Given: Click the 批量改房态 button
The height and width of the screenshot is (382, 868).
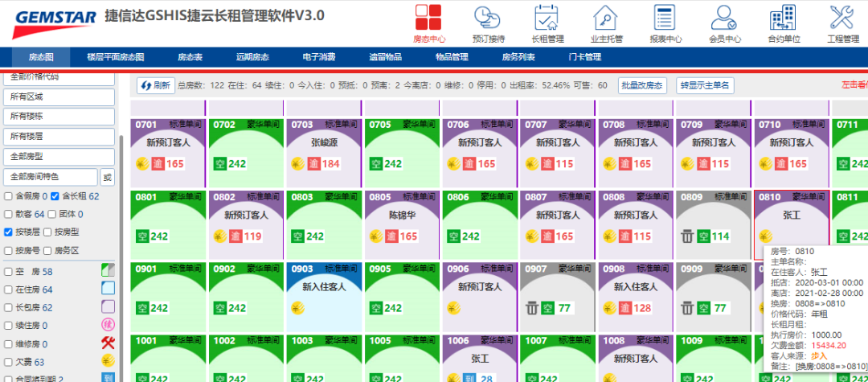Looking at the screenshot, I should tap(642, 85).
